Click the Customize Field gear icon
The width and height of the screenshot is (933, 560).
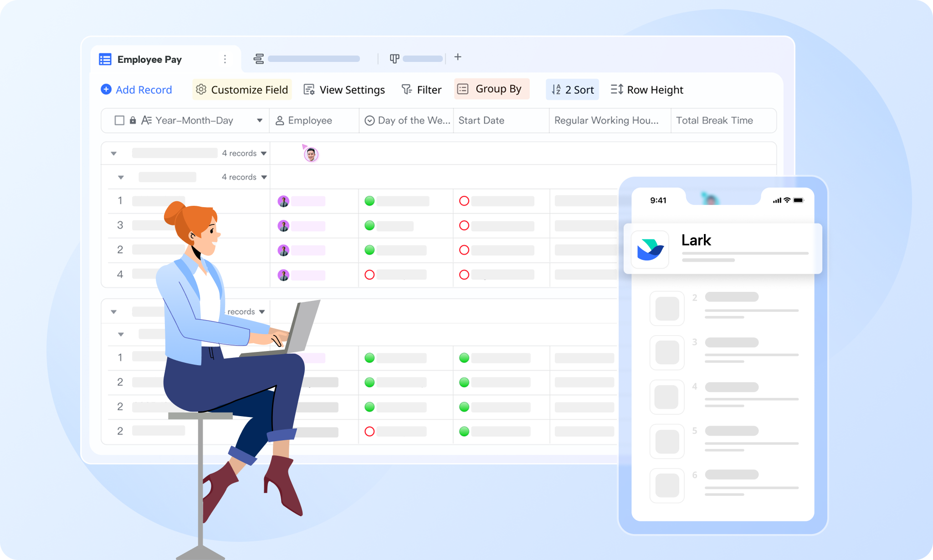tap(201, 89)
